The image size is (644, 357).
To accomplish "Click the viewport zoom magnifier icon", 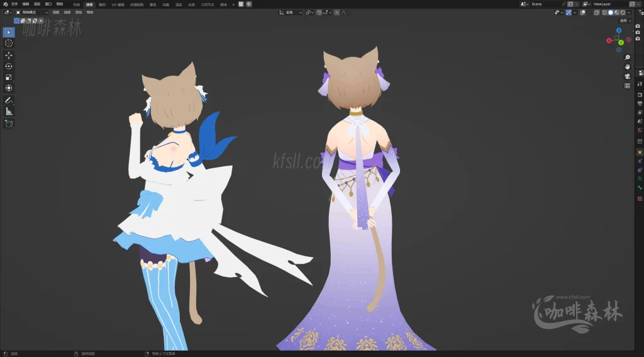I will point(627,57).
